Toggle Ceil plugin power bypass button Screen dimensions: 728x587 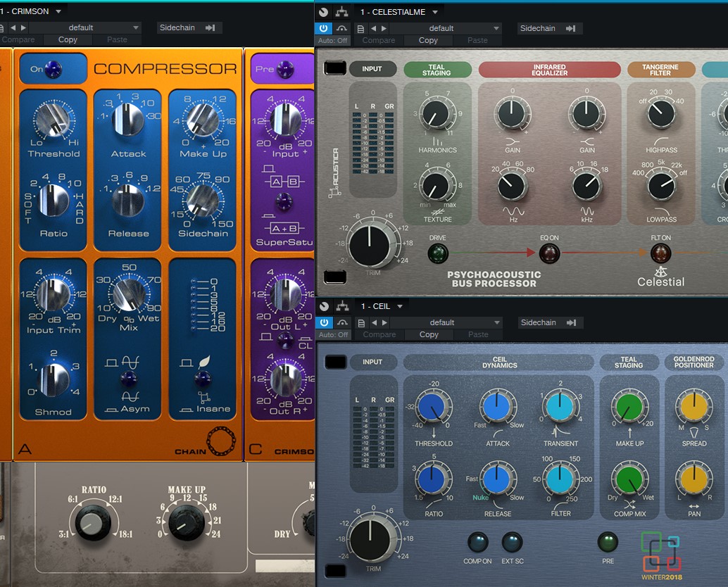pos(325,322)
